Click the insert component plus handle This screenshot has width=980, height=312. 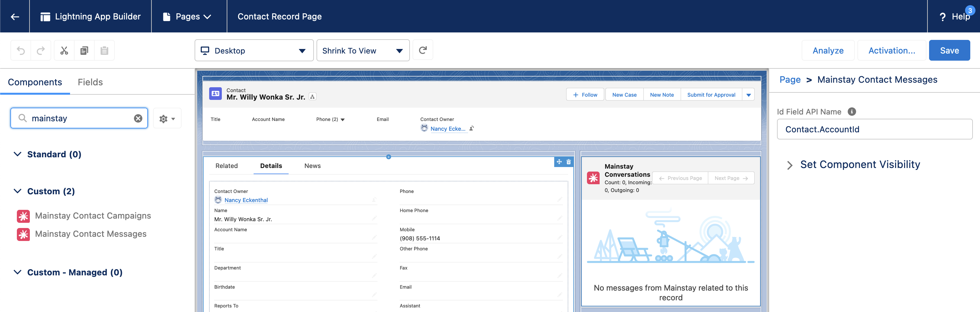pyautogui.click(x=388, y=157)
